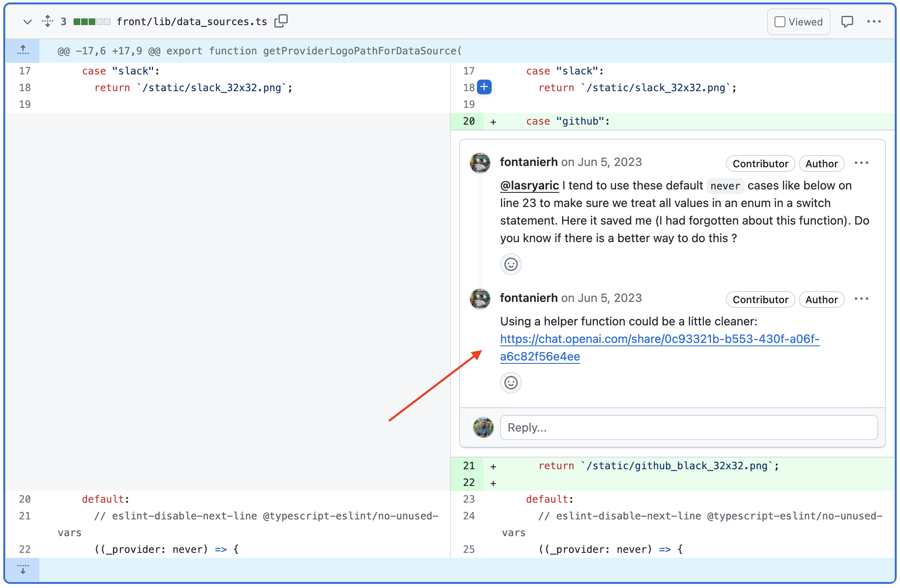Open the file options kebab menu
Screen dimensions: 900x588
[x=874, y=21]
